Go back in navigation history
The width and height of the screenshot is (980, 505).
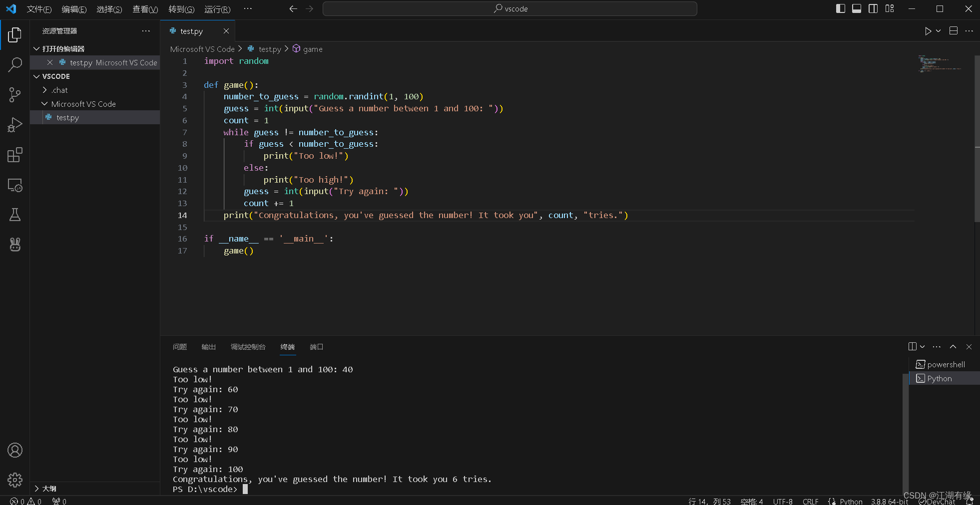(293, 9)
